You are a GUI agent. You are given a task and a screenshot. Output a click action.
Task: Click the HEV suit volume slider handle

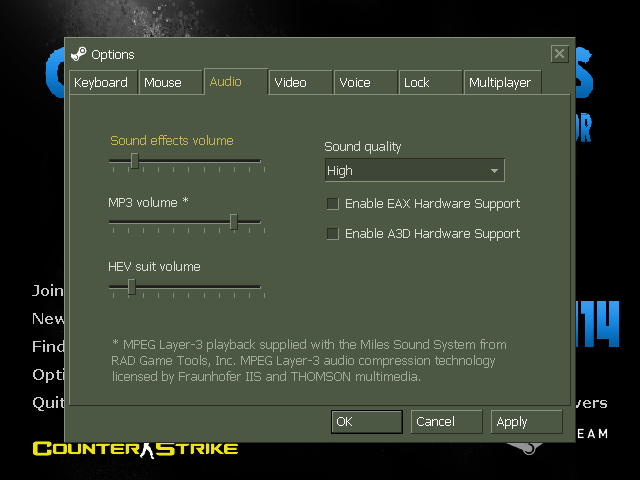pyautogui.click(x=131, y=287)
